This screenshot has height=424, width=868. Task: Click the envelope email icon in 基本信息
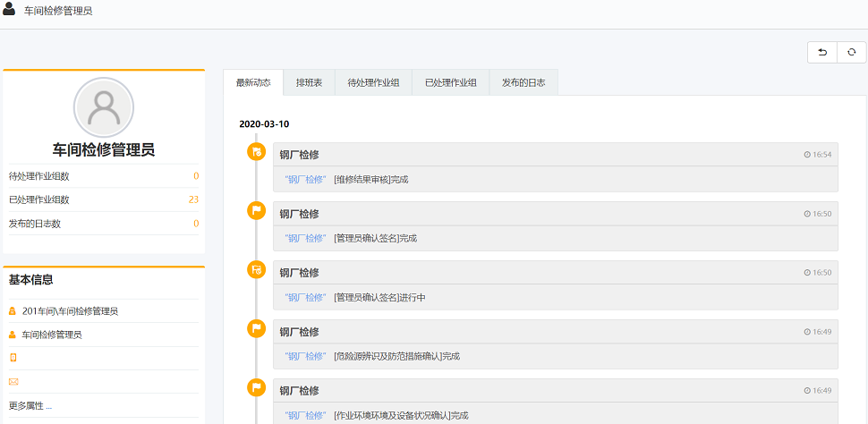[x=13, y=382]
